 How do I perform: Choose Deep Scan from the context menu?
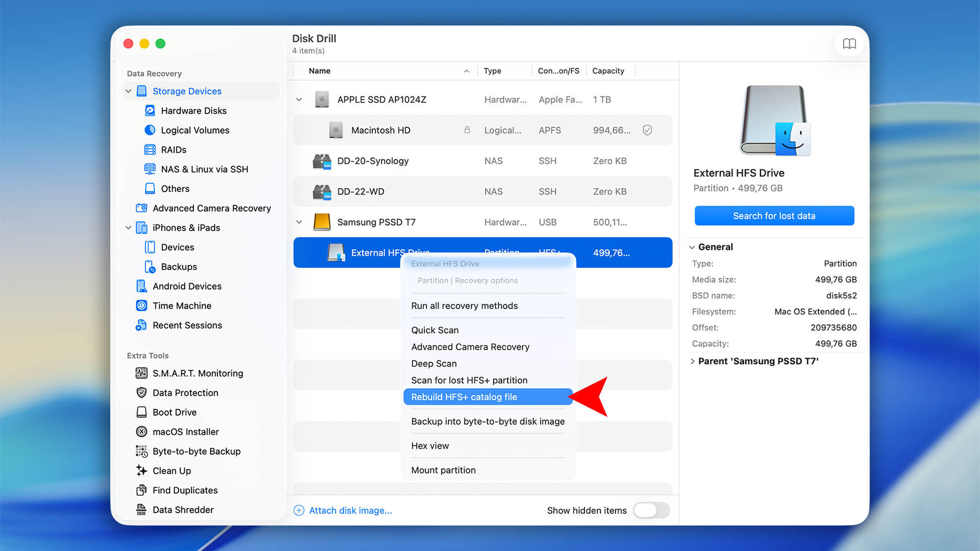(x=433, y=363)
